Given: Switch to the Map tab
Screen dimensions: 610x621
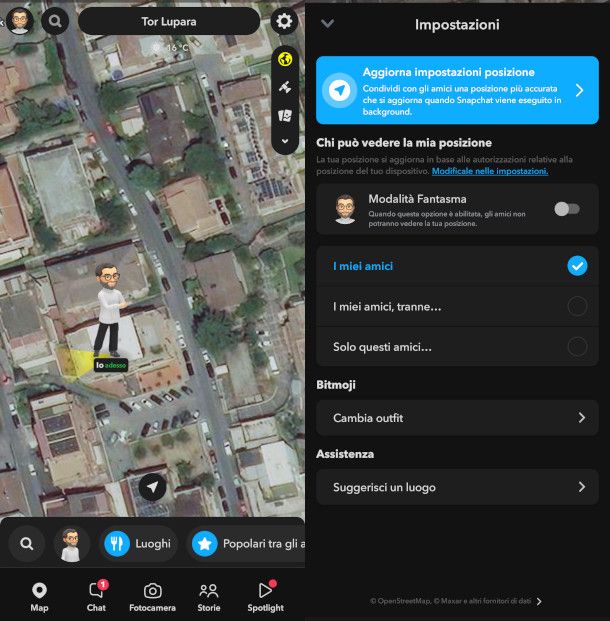Looking at the screenshot, I should click(x=39, y=597).
